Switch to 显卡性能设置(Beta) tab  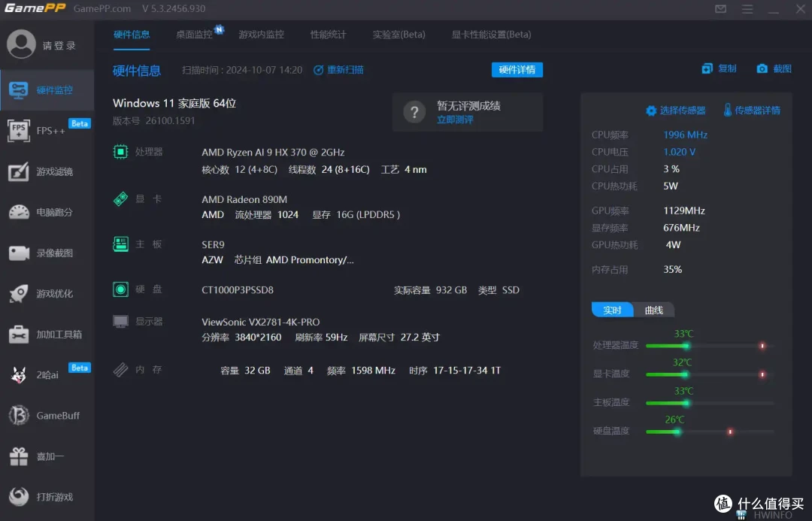[491, 35]
